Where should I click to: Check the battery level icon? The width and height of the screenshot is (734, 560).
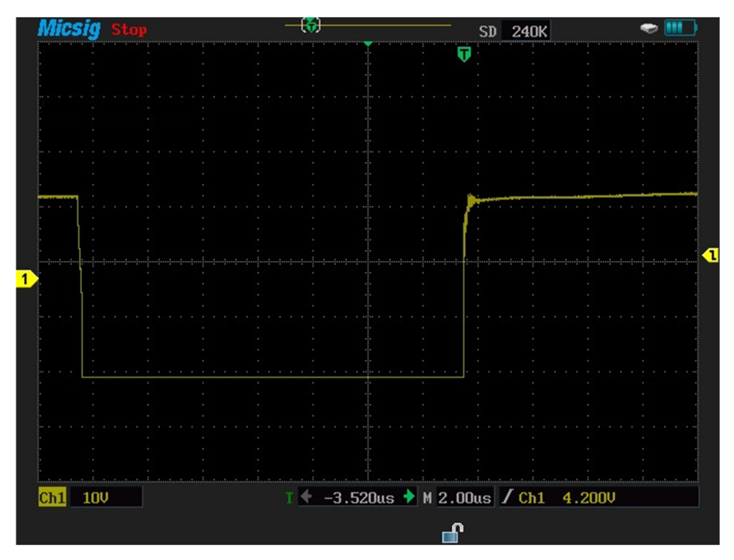pos(680,28)
